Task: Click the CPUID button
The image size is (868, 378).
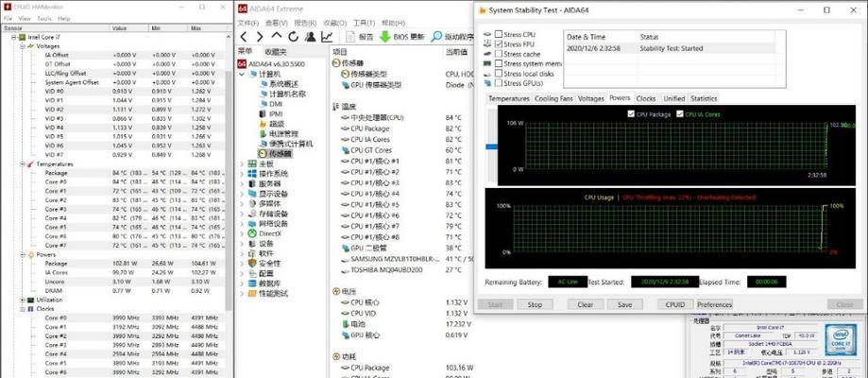Action: point(675,305)
